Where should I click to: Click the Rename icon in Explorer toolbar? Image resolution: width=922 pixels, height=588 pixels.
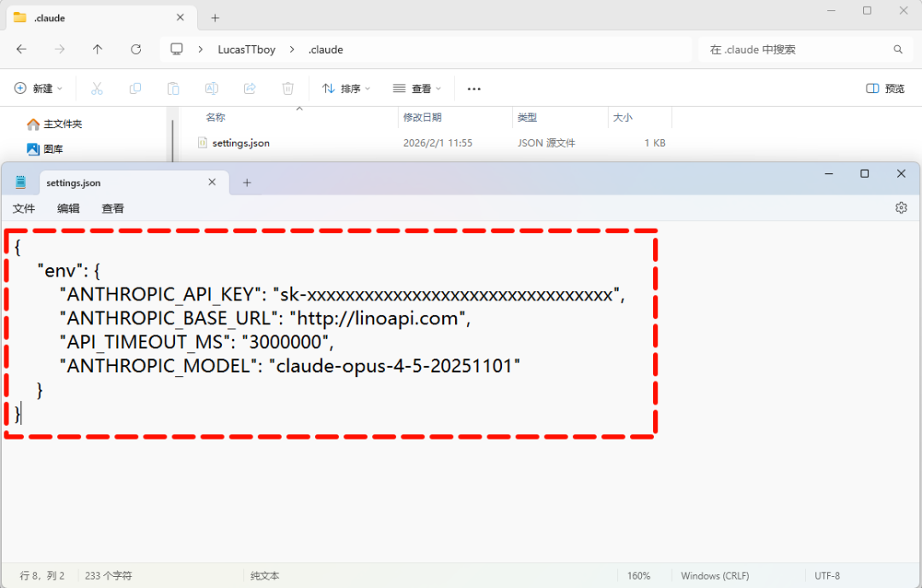pos(212,89)
